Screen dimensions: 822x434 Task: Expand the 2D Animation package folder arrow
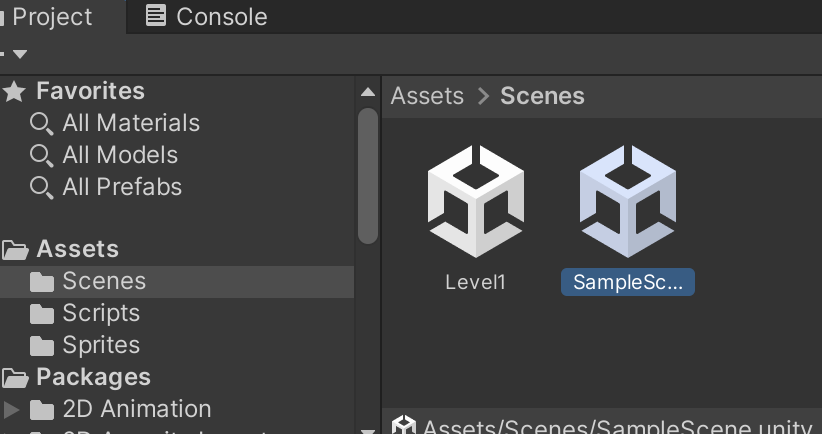(x=12, y=409)
